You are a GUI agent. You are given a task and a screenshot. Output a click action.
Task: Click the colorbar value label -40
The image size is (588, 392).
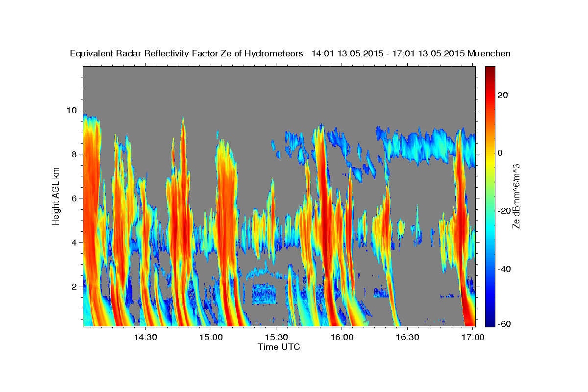tap(504, 269)
